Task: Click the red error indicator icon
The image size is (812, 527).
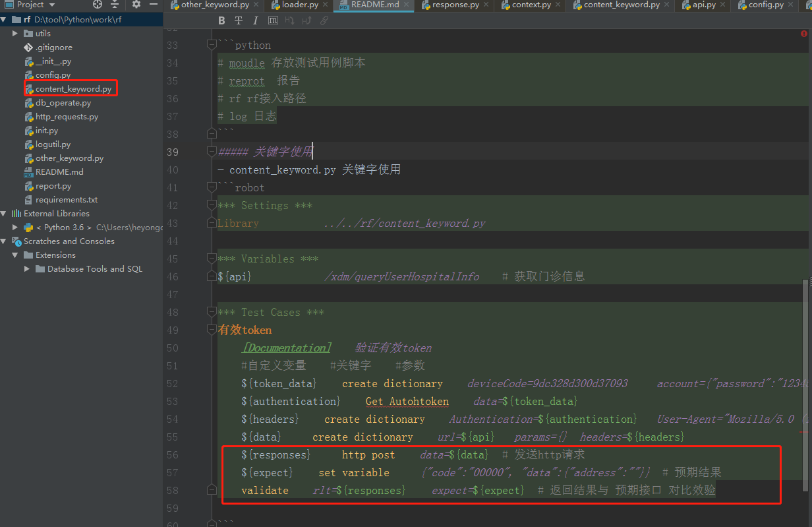Action: (804, 33)
